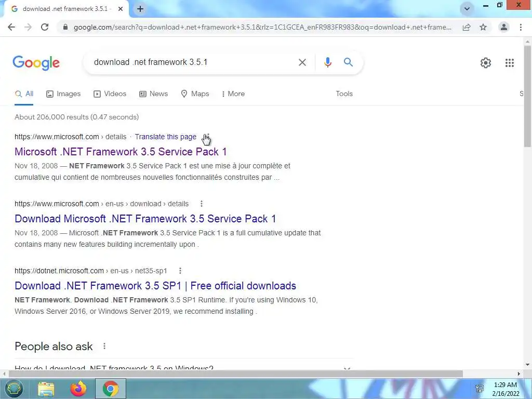Open the Chrome three-dot menu
Viewport: 532px width, 399px height.
521,27
